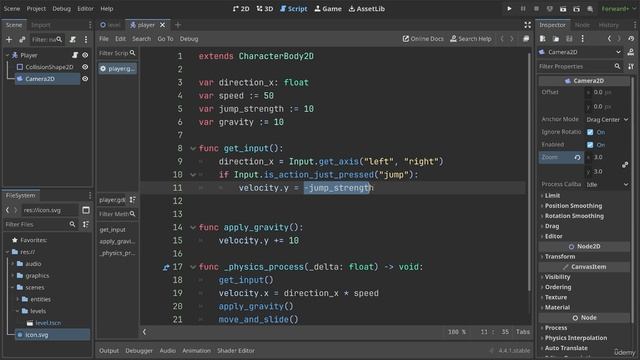Click Filter Files search field
The image size is (640, 360).
pos(40,224)
